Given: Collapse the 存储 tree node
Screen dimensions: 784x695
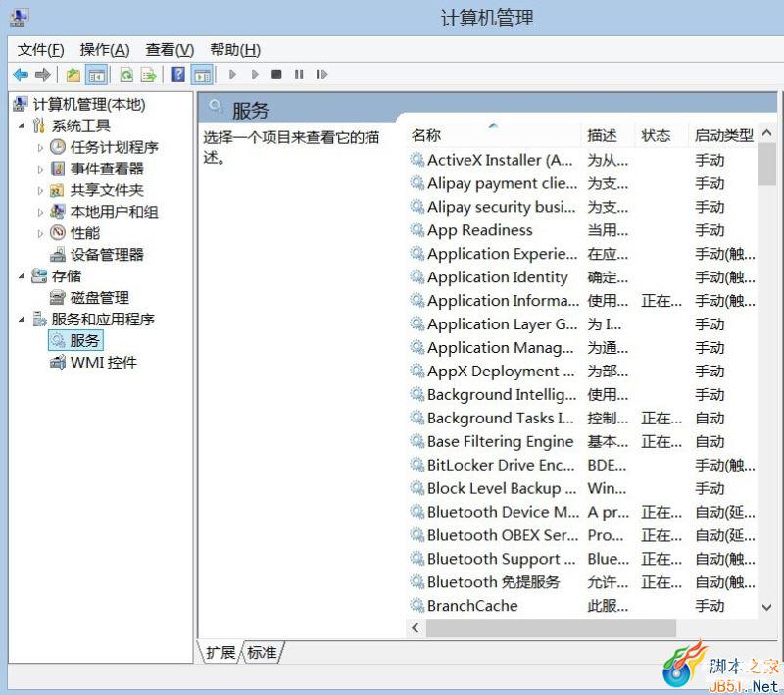Looking at the screenshot, I should [x=22, y=276].
